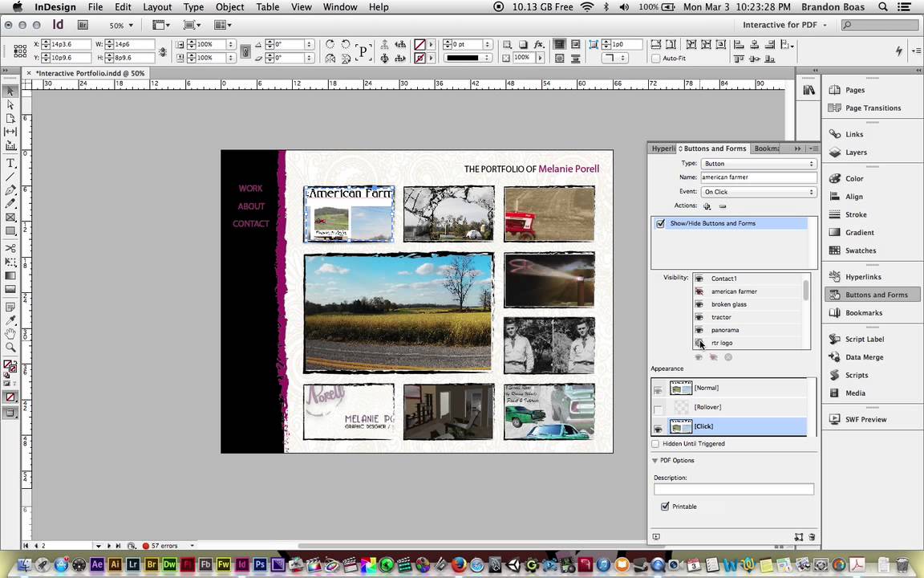This screenshot has width=924, height=578.
Task: Click the convert to object icon
Action: [799, 537]
